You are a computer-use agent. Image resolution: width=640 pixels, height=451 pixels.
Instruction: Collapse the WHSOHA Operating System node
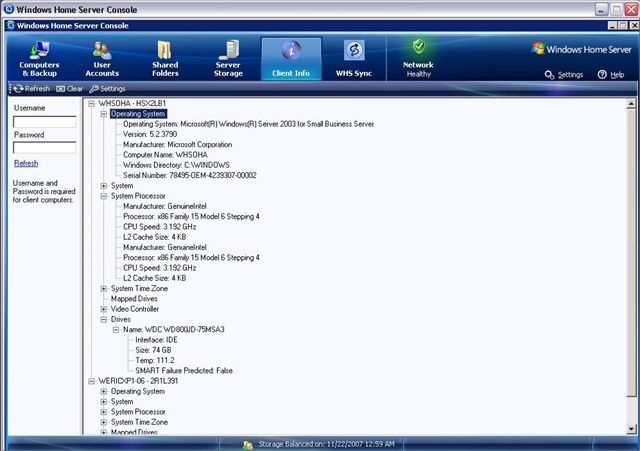pos(104,114)
